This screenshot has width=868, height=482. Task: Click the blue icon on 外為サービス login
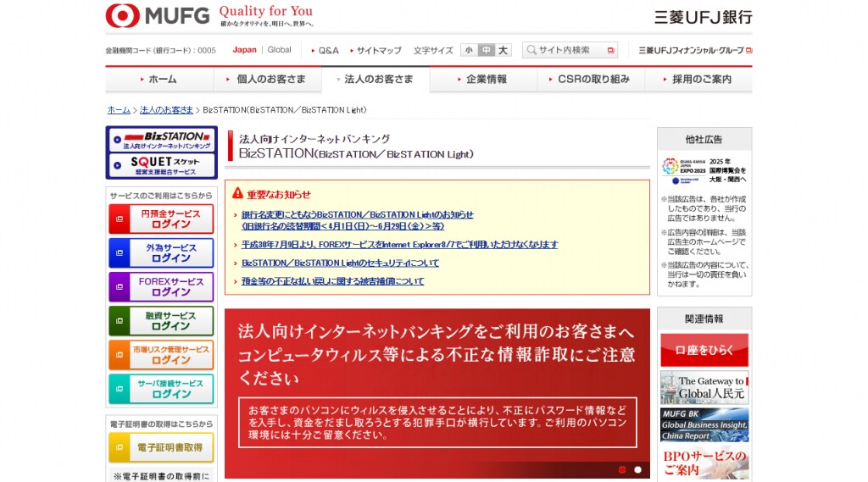[x=119, y=253]
